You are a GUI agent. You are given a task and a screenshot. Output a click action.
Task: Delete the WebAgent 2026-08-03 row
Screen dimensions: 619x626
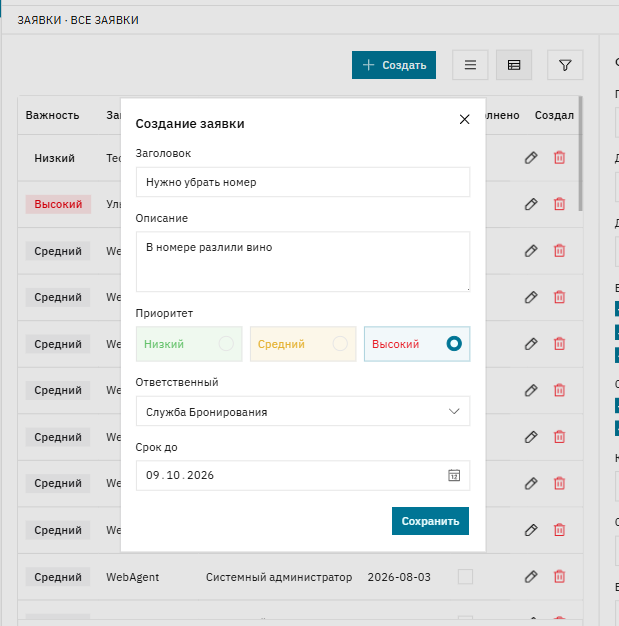tap(559, 576)
